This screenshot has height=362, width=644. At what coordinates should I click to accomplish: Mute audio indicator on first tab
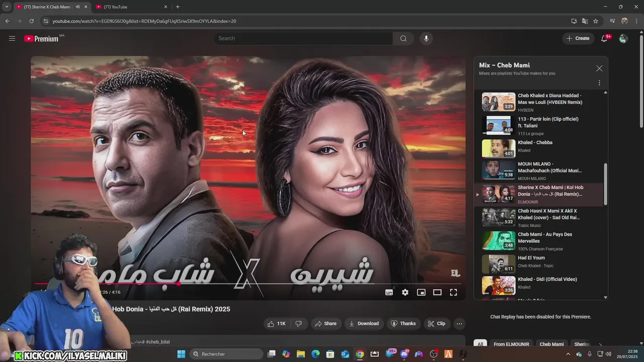[x=77, y=7]
